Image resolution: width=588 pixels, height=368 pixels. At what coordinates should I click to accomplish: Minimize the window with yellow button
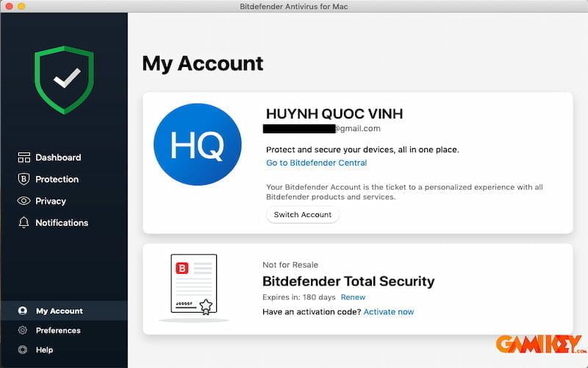coord(21,7)
